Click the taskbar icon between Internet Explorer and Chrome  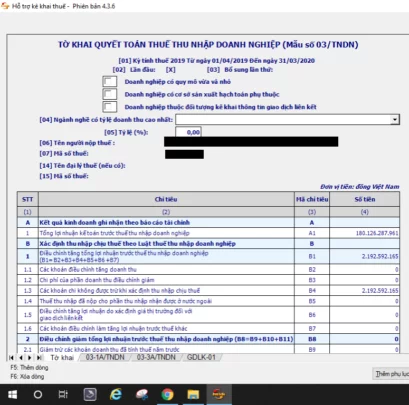click(x=142, y=395)
